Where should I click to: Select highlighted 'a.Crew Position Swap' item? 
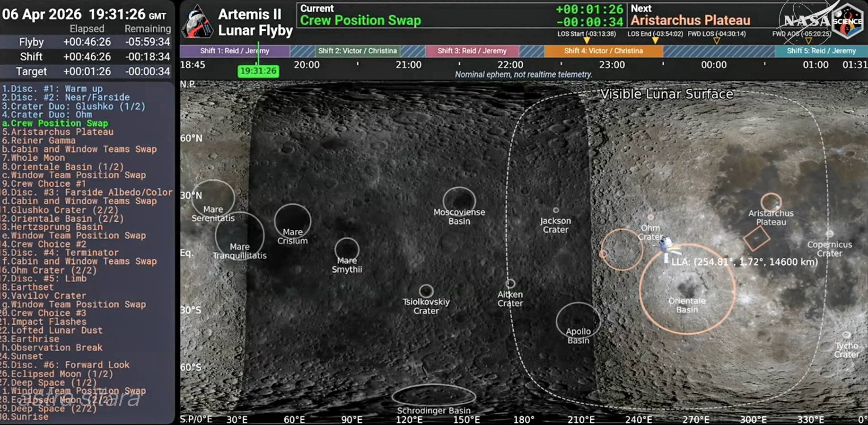point(55,123)
